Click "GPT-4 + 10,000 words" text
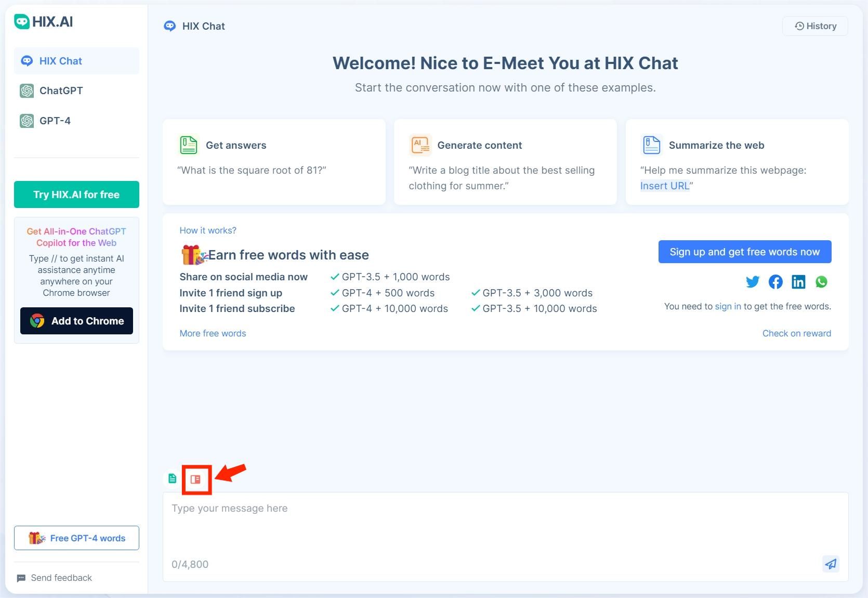 tap(395, 308)
